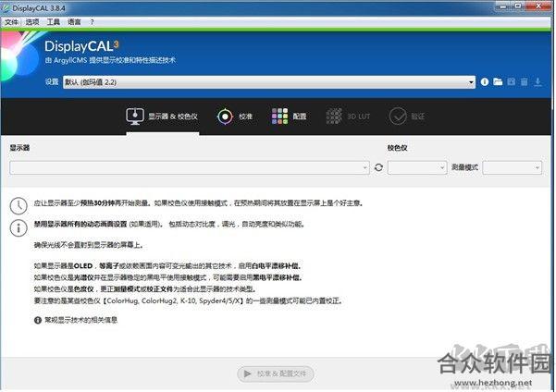Switch to the 校准 tab
556x392 pixels.
click(x=234, y=116)
